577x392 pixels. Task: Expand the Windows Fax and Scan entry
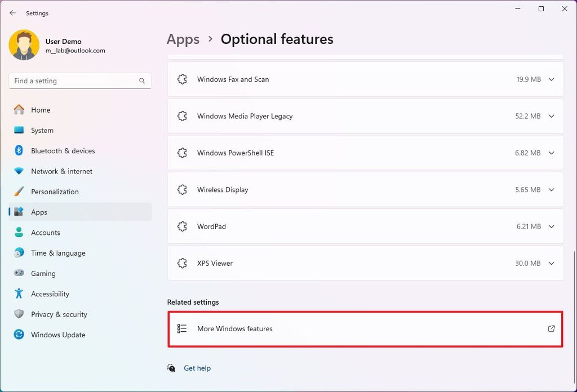pyautogui.click(x=552, y=79)
